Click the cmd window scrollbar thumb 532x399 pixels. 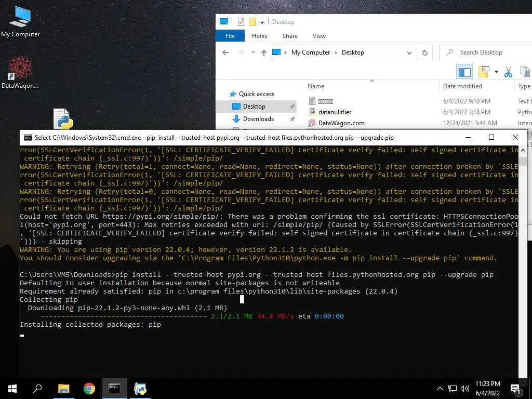[523, 160]
